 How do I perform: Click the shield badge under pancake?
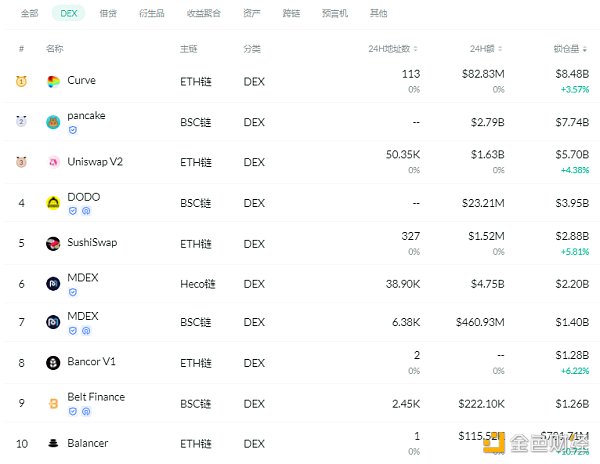(x=72, y=130)
